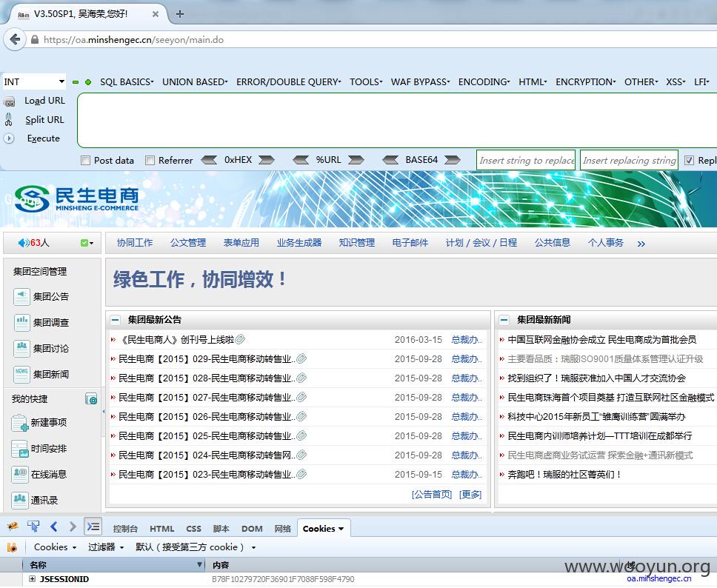Click the Execute play icon

coord(9,138)
